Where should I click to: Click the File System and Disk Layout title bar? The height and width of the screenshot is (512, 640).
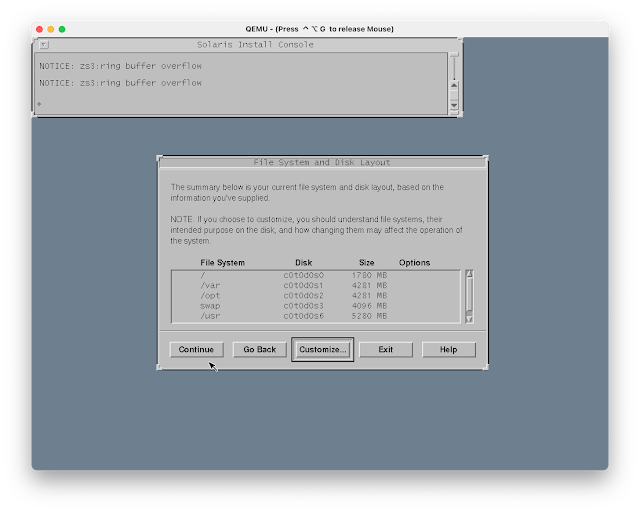[x=322, y=163]
